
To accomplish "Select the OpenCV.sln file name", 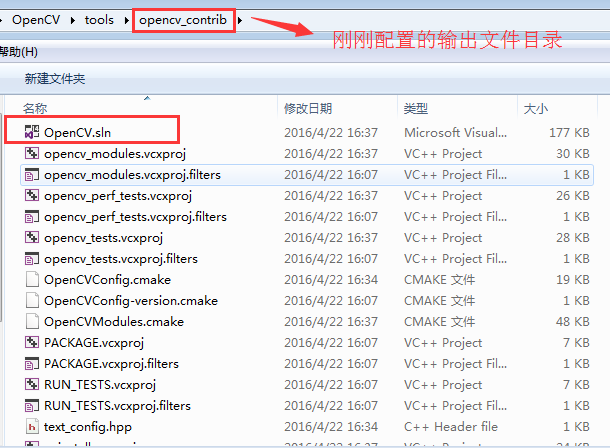I will click(x=77, y=133).
